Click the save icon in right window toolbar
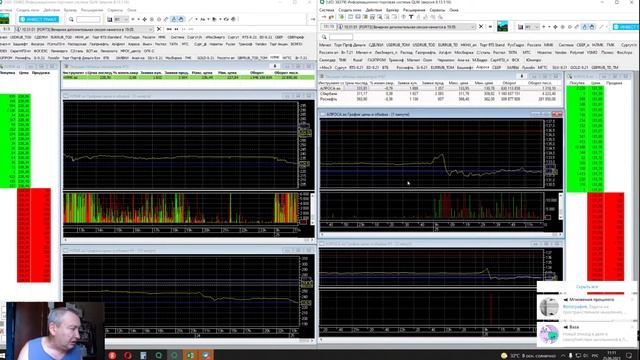This screenshot has height=360, width=640. click(520, 27)
